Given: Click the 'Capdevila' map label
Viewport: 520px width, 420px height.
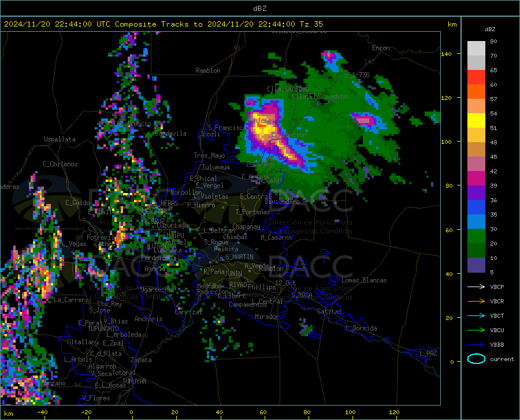Looking at the screenshot, I should [x=170, y=133].
